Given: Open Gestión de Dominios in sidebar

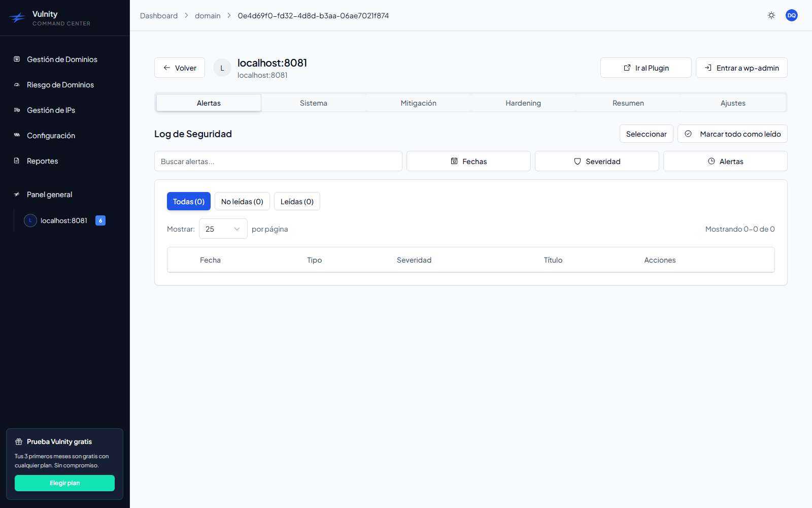Looking at the screenshot, I should click(x=62, y=59).
